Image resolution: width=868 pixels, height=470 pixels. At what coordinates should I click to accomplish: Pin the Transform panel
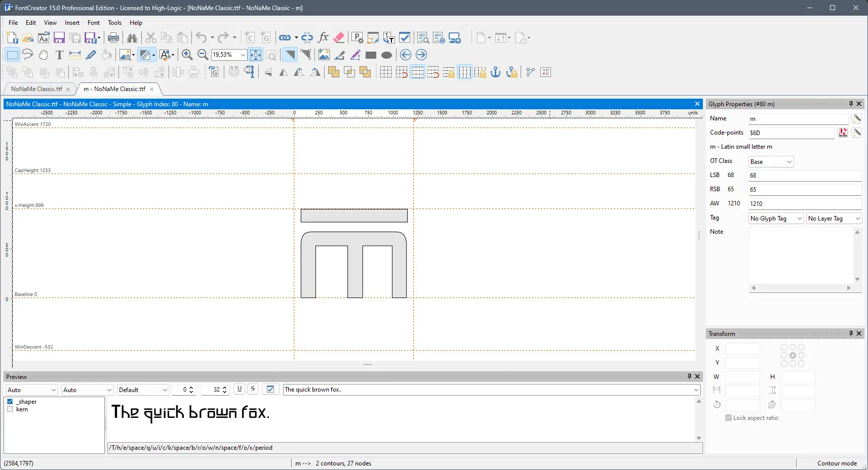[851, 333]
